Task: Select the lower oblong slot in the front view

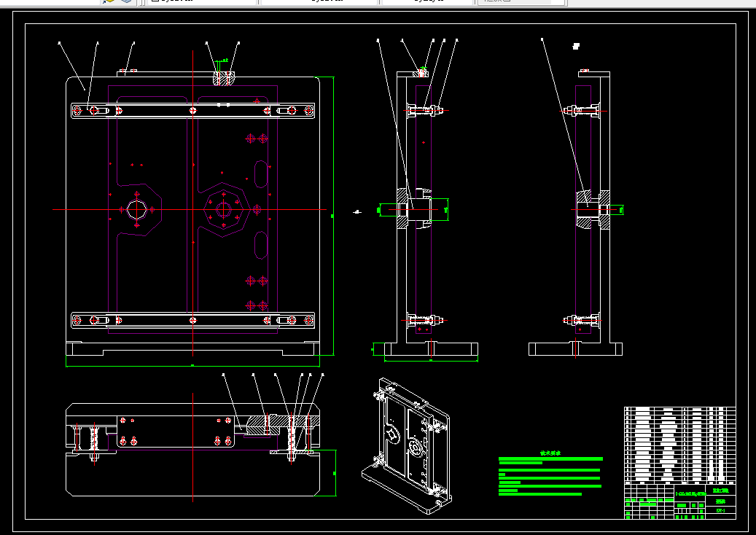Action: point(261,245)
